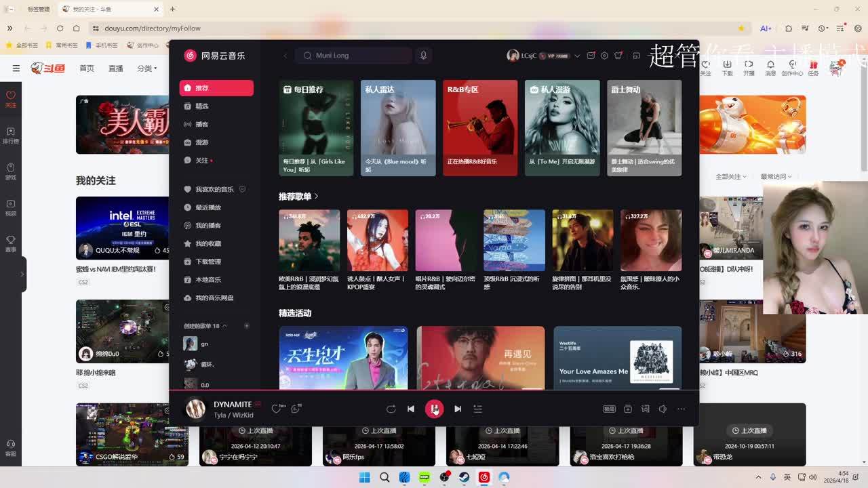The height and width of the screenshot is (488, 868).
Task: Skip to the next track
Action: [458, 409]
